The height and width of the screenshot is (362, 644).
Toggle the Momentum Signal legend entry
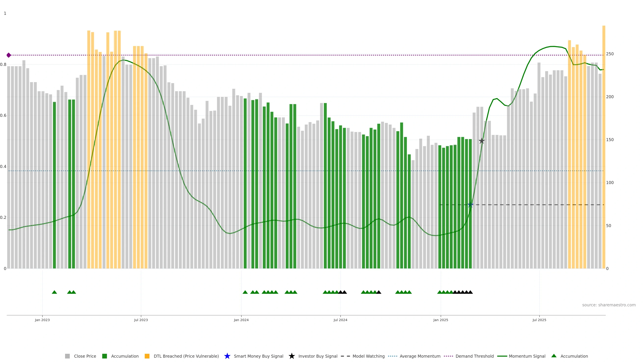coord(527,356)
